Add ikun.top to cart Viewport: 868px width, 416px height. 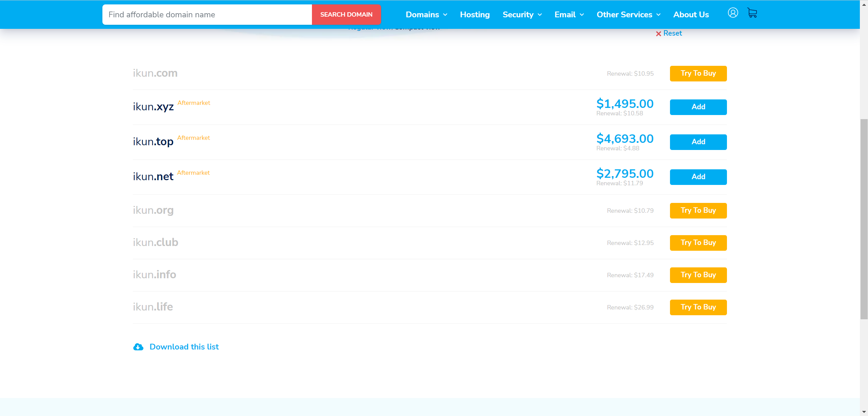698,142
